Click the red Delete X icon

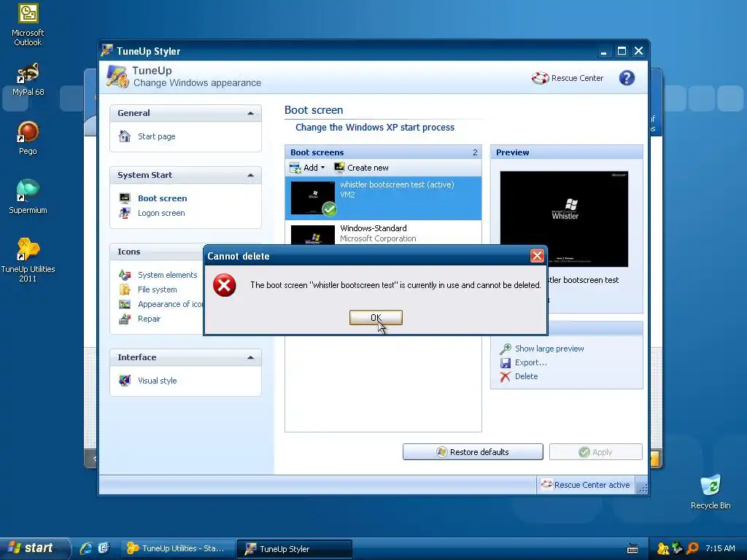pos(506,377)
